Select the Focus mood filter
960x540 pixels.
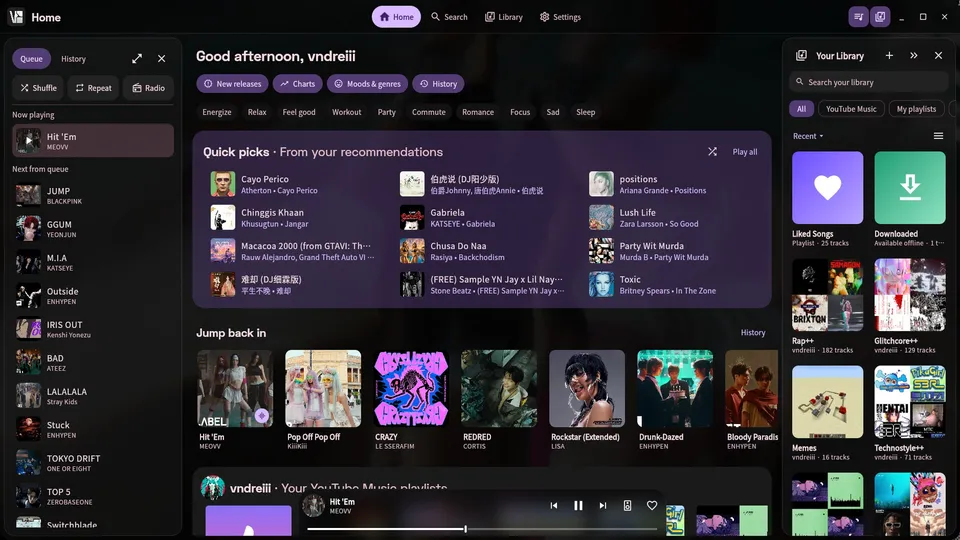520,112
